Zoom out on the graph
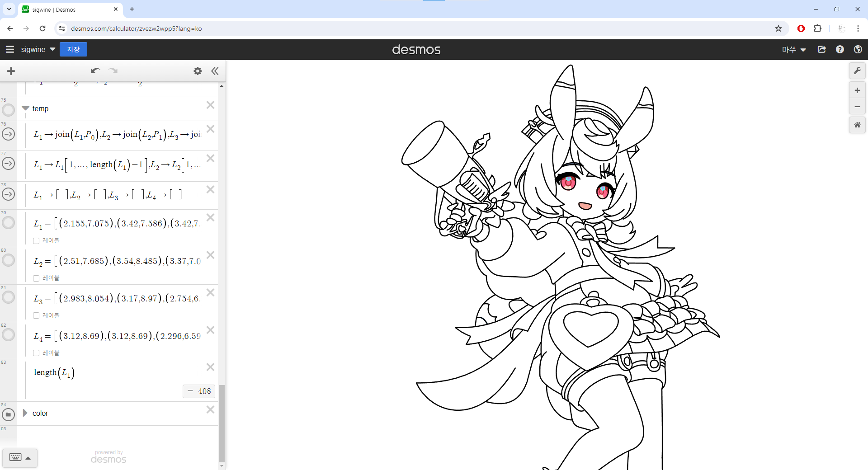 click(857, 107)
